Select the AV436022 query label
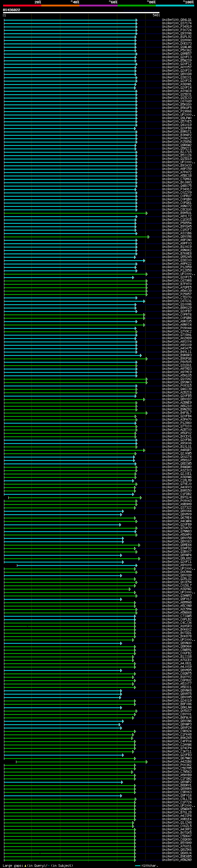Viewport: 197px width, 868px height. click(x=11, y=10)
